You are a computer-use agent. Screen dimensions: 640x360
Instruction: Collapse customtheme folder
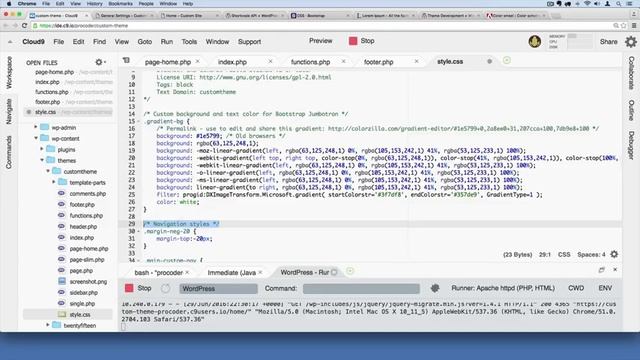point(48,171)
